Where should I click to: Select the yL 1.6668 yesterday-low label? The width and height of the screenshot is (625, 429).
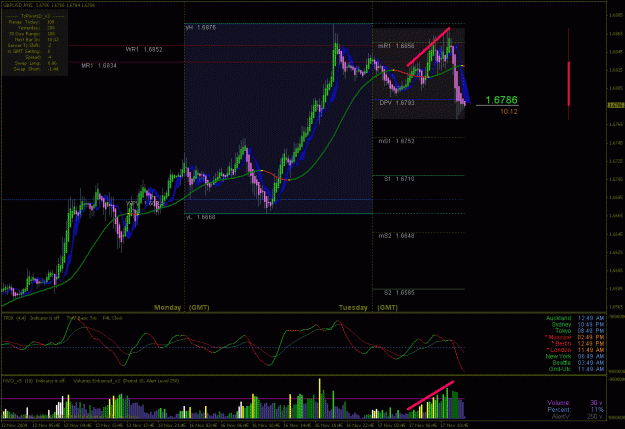200,217
